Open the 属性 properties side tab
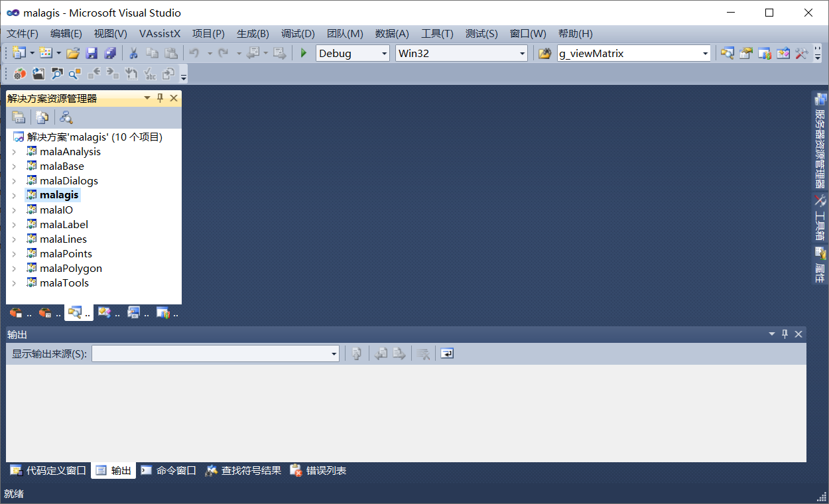Viewport: 829px width, 504px height. pyautogui.click(x=820, y=263)
